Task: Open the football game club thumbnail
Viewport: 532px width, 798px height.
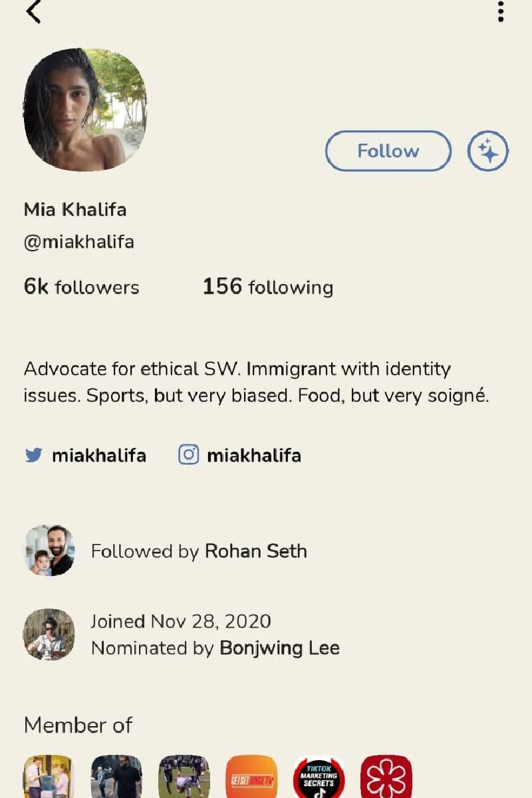Action: (184, 777)
